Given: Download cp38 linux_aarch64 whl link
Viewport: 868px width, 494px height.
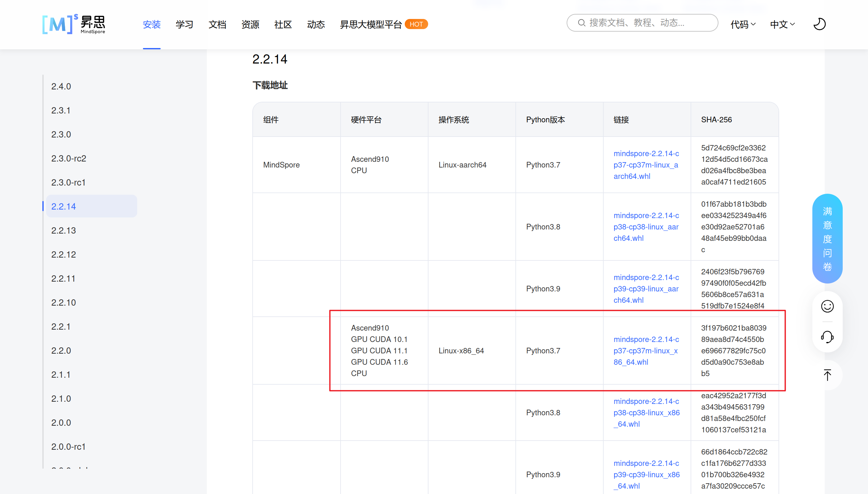Looking at the screenshot, I should 646,227.
